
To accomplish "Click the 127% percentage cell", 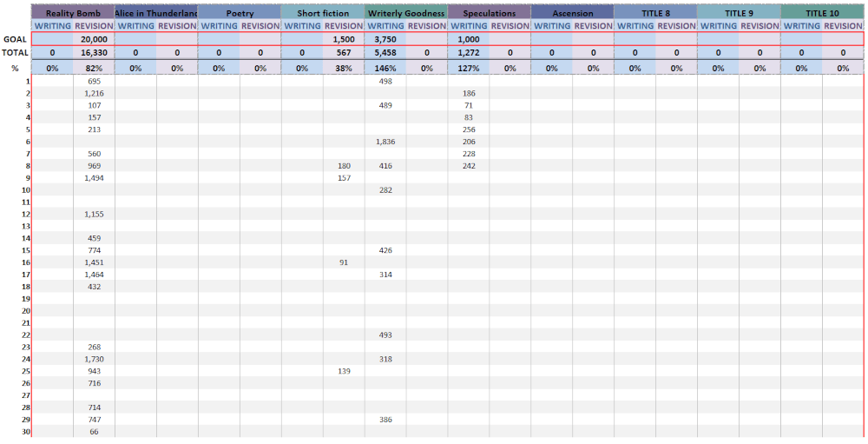I will pyautogui.click(x=469, y=68).
